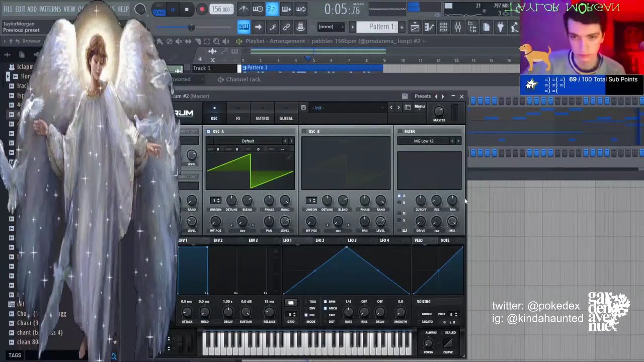Click the add pattern plus button
644x362 pixels.
pyautogui.click(x=401, y=27)
